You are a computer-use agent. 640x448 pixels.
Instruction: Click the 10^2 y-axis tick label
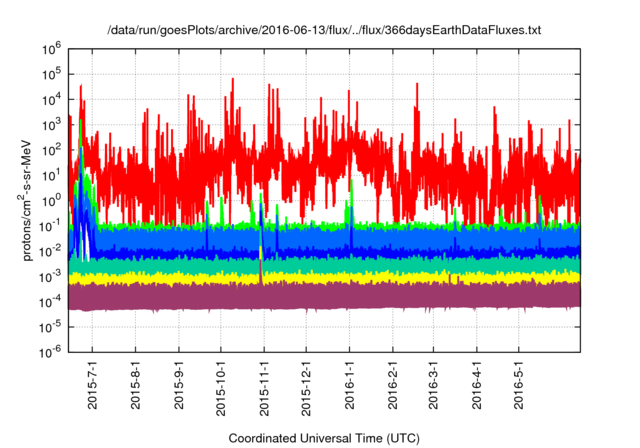[x=51, y=150]
